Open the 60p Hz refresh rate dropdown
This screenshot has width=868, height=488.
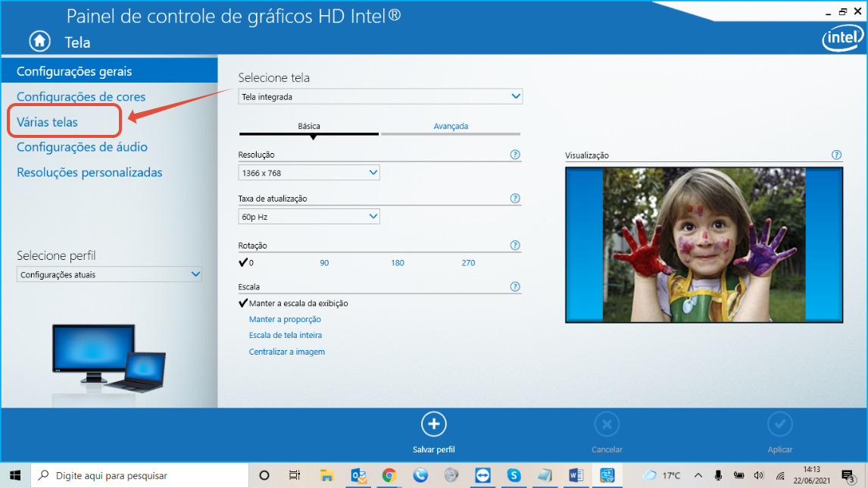click(x=309, y=217)
